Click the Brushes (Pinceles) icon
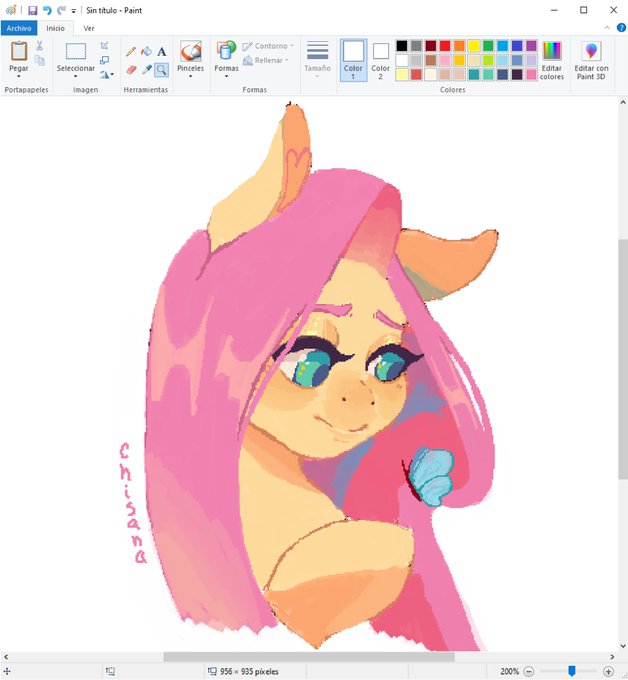 [x=190, y=51]
